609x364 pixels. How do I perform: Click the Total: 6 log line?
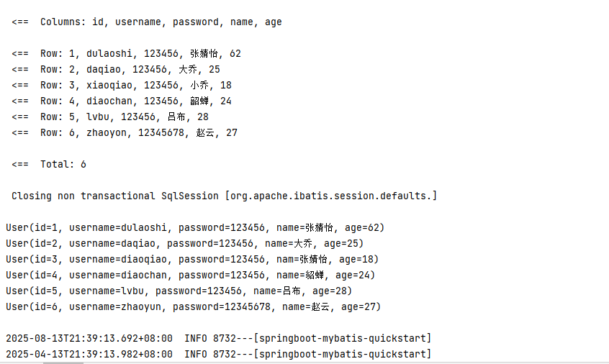49,164
